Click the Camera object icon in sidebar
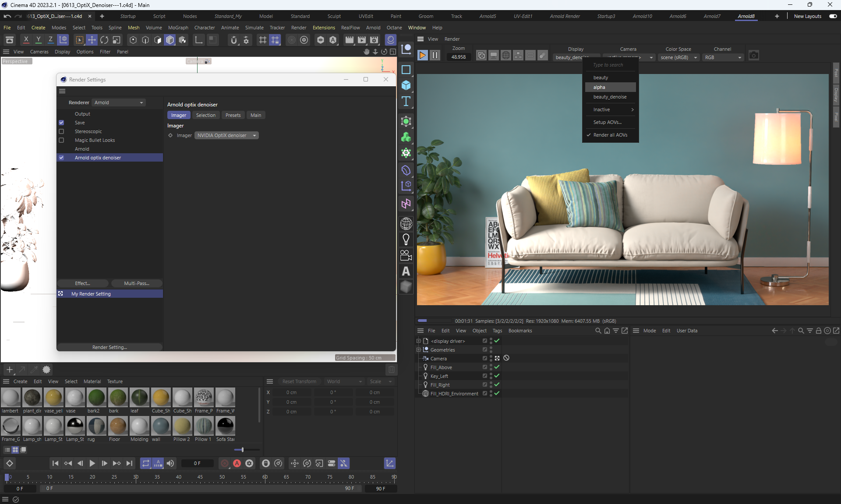 (406, 255)
